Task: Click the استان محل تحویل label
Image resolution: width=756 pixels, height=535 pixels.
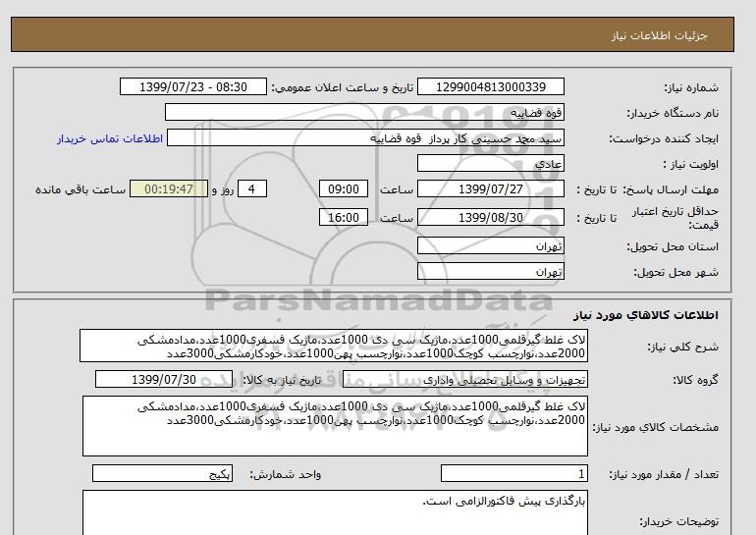Action: point(673,246)
